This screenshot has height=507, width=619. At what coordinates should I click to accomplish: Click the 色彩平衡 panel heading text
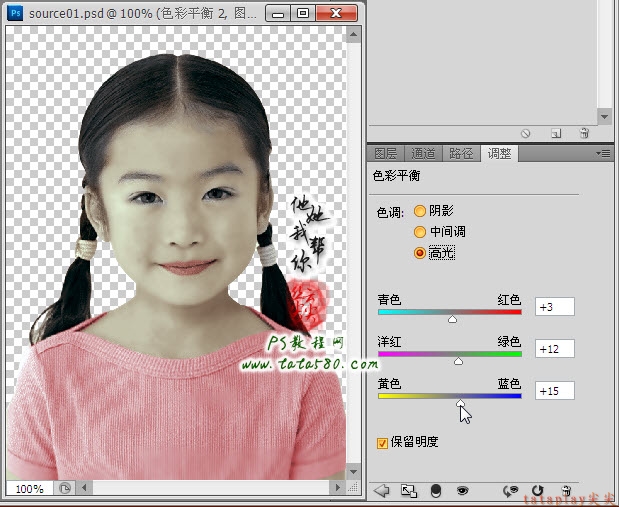[x=396, y=175]
